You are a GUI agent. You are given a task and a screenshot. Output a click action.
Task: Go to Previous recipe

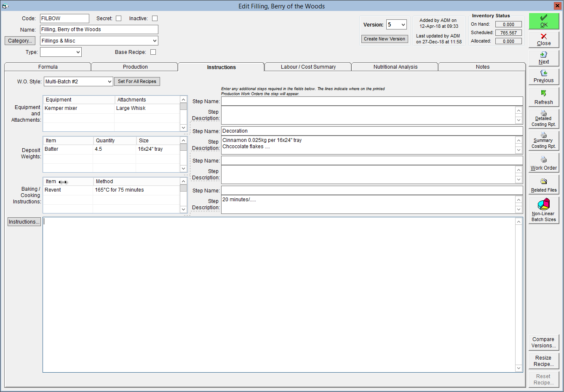[544, 77]
